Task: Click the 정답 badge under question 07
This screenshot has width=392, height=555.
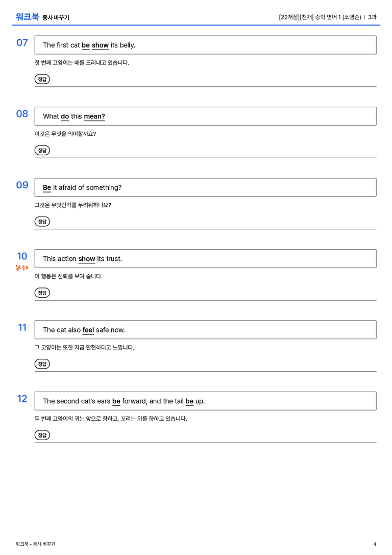Action: point(42,79)
